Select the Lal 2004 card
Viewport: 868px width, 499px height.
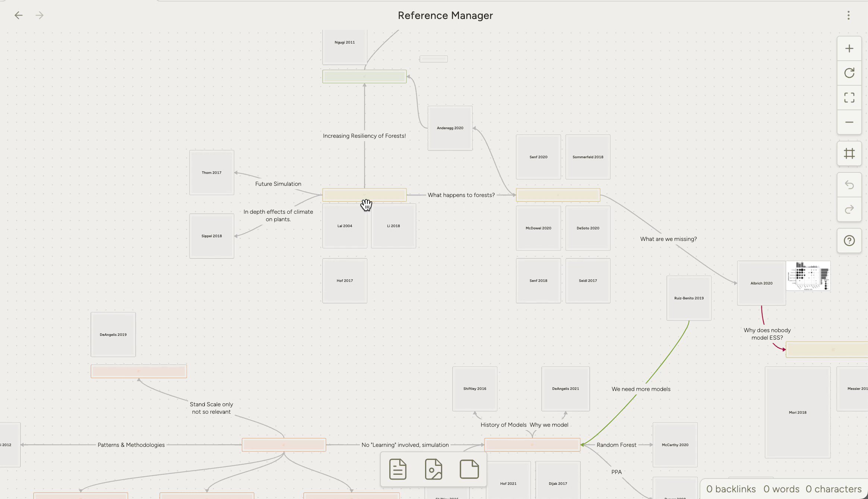pos(345,226)
